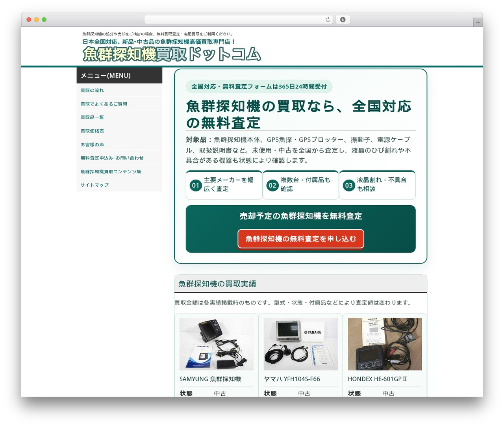This screenshot has width=504, height=427.
Task: Click 主要メーカーを幅広く査定 card text
Action: [x=229, y=184]
